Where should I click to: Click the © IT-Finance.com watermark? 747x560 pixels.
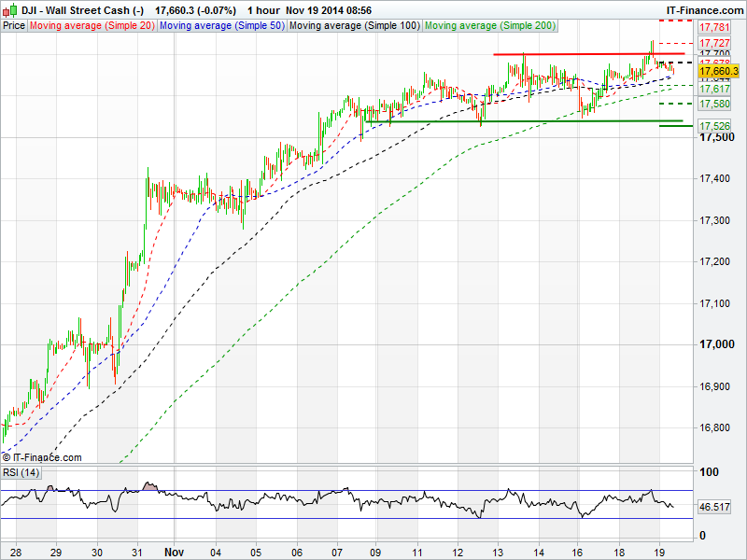pos(42,457)
